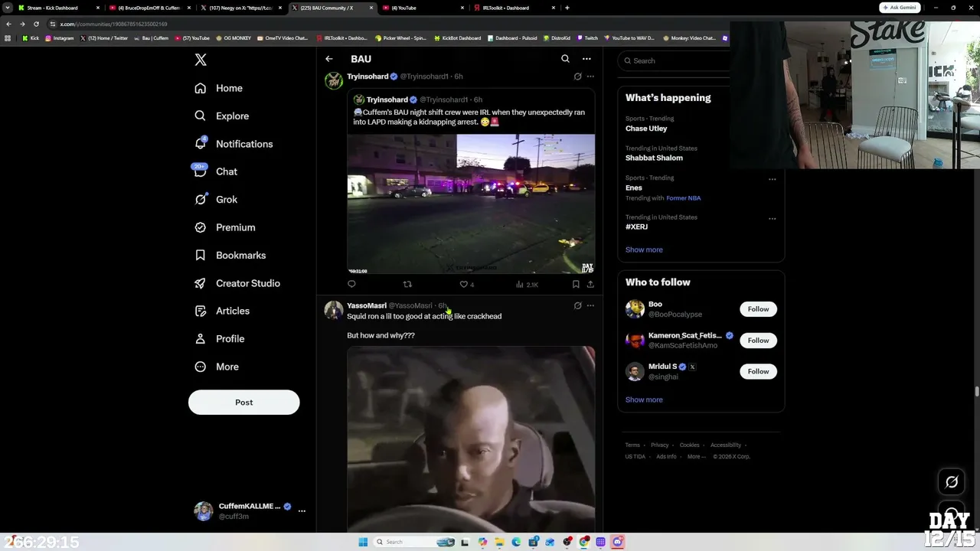The width and height of the screenshot is (980, 551).
Task: Click the Bookmarks sidebar icon
Action: click(x=201, y=255)
